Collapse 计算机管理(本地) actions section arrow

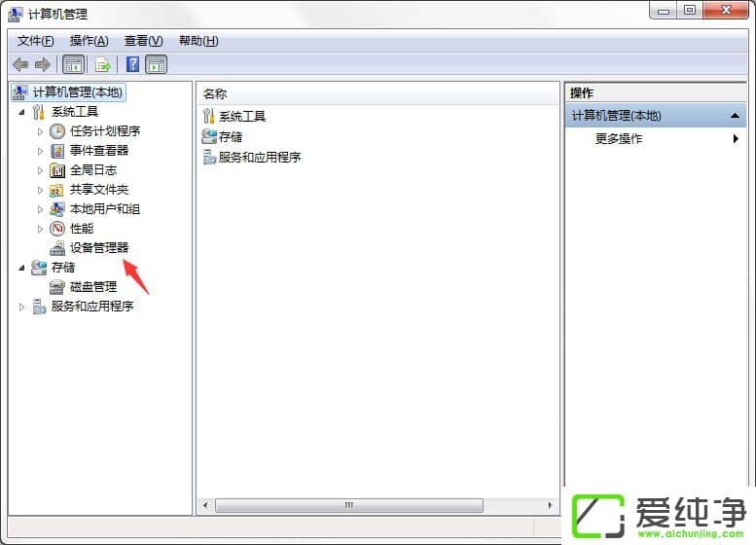click(736, 116)
